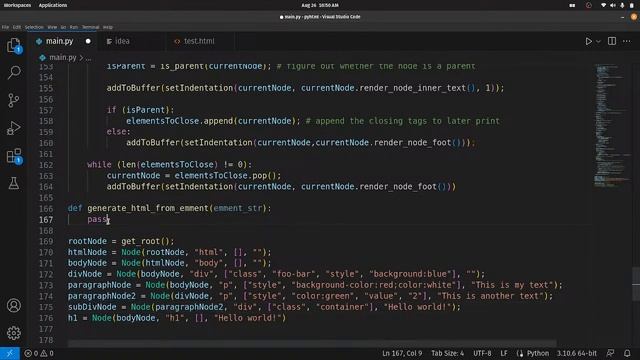This screenshot has width=640, height=360.
Task: Click the unsaved dot on main.py tab
Action: tap(88, 41)
